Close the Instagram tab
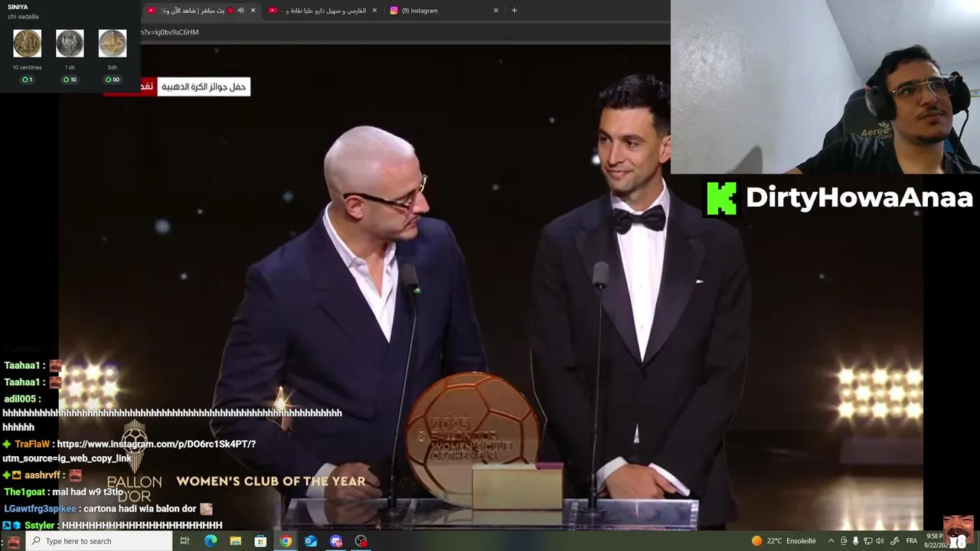Screen dimensions: 980x551 point(495,11)
